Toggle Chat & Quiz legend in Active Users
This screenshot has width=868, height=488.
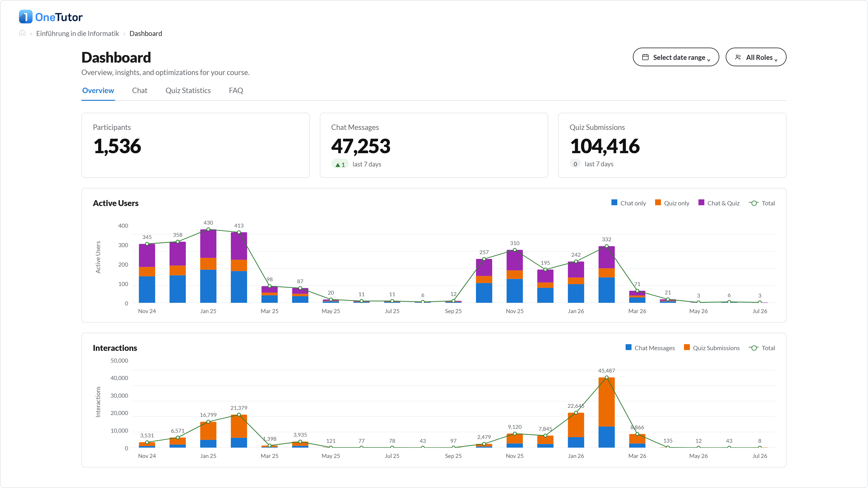[x=719, y=203]
